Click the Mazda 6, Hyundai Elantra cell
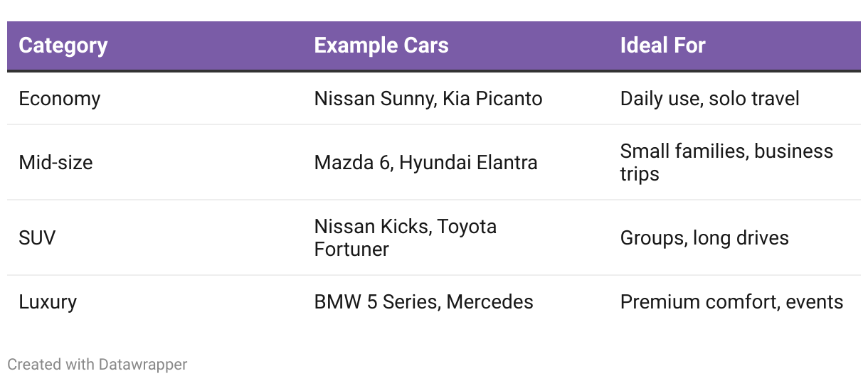This screenshot has width=868, height=381. [x=425, y=162]
